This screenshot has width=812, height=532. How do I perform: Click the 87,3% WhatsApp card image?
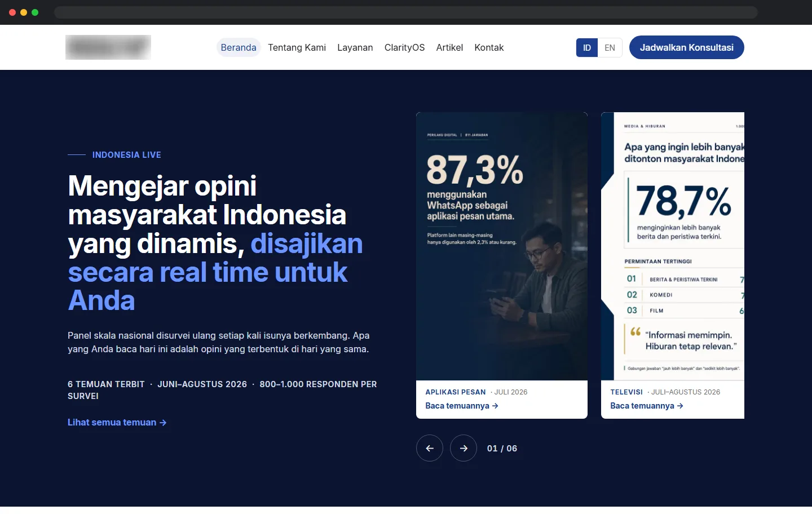point(502,246)
